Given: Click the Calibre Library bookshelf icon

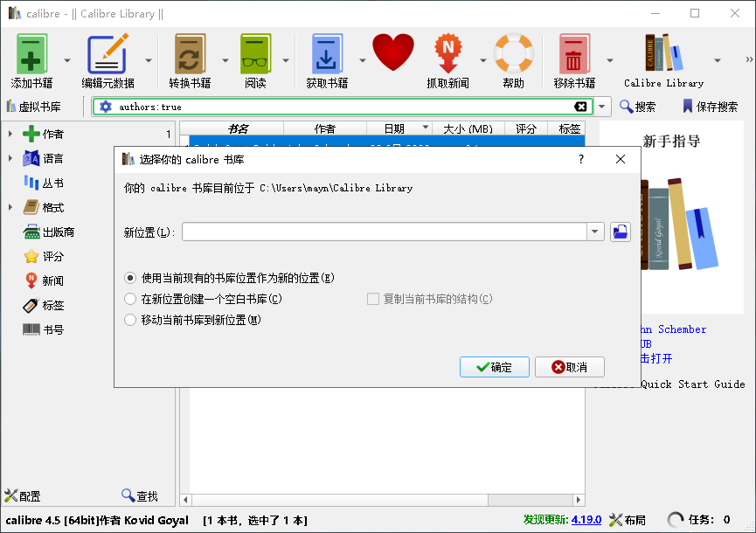Looking at the screenshot, I should point(663,53).
